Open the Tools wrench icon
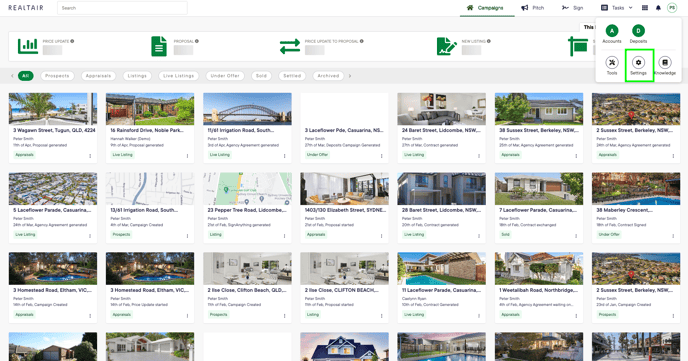688x361 pixels. click(612, 62)
